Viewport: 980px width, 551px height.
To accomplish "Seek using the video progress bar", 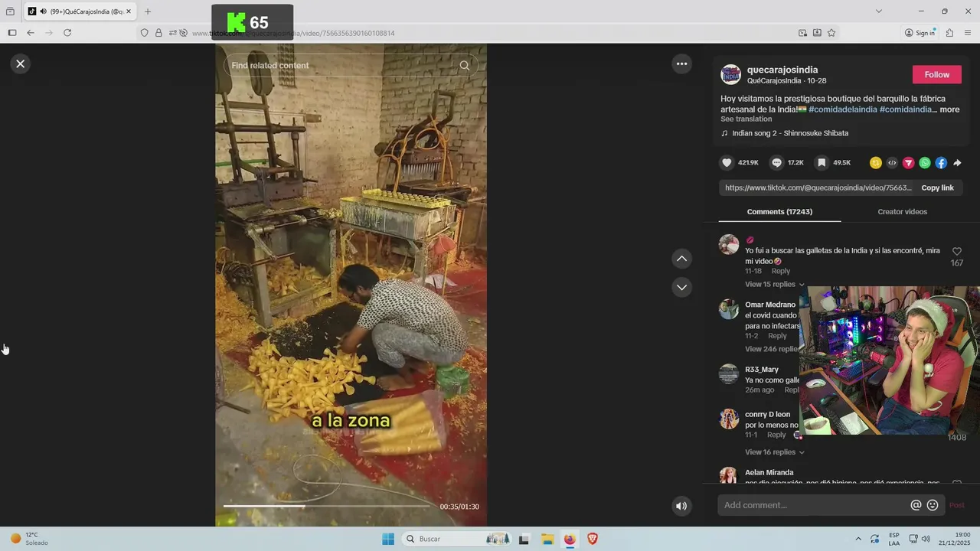I will click(327, 506).
